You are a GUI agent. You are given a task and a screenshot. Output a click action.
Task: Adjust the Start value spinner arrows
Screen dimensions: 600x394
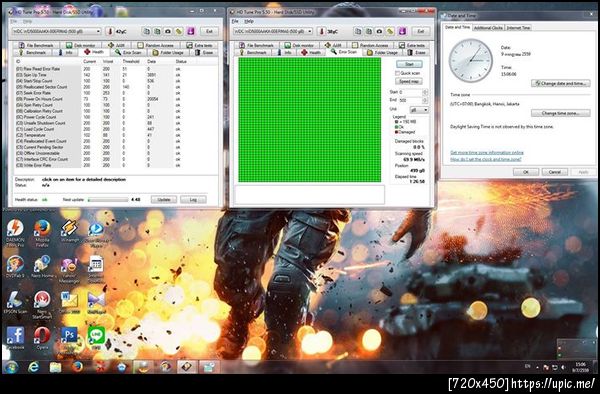pyautogui.click(x=425, y=92)
